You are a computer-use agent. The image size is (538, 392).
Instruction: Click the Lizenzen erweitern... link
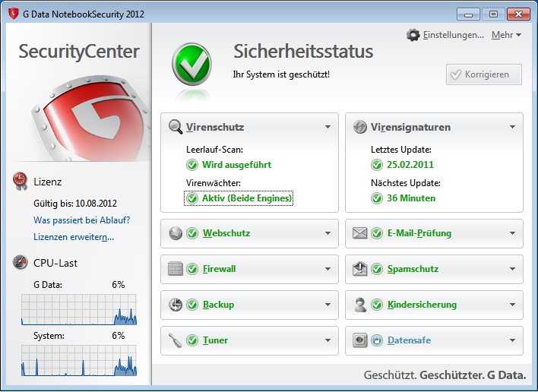[74, 237]
